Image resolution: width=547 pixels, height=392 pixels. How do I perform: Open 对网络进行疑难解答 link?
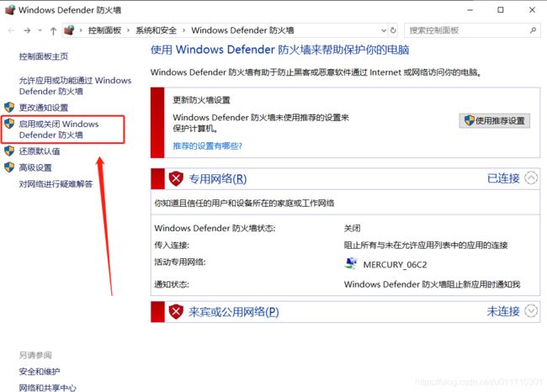56,184
